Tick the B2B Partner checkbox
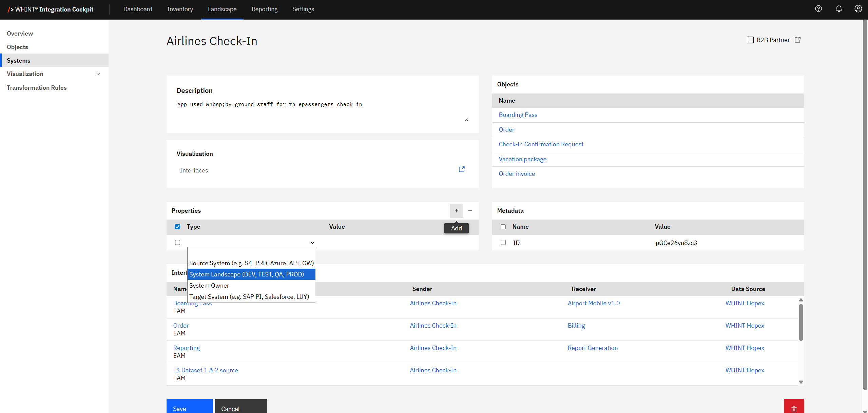 (750, 40)
